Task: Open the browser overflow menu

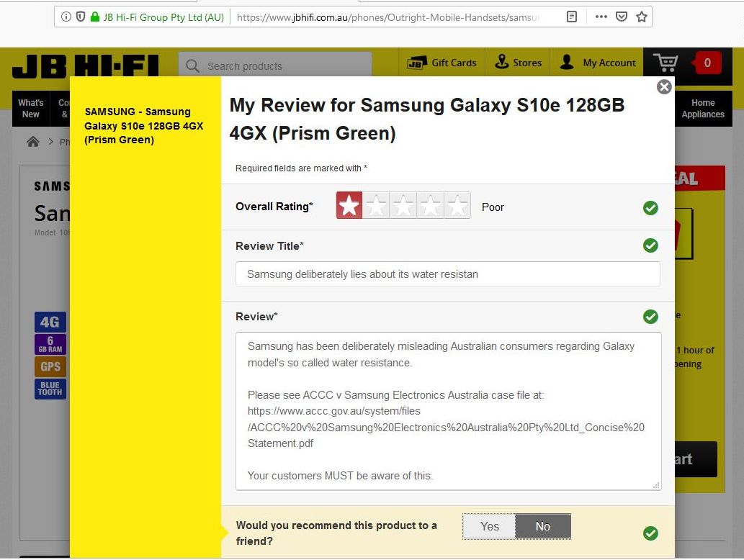Action: point(601,16)
